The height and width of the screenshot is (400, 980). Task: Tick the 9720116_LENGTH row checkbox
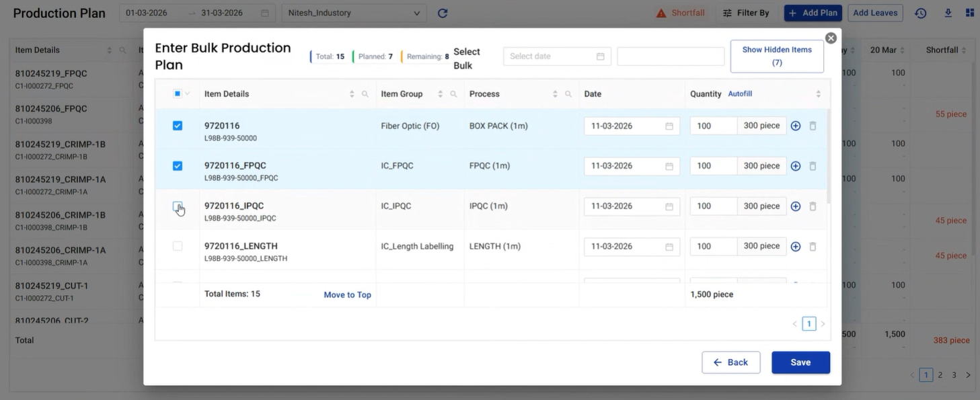click(x=178, y=246)
